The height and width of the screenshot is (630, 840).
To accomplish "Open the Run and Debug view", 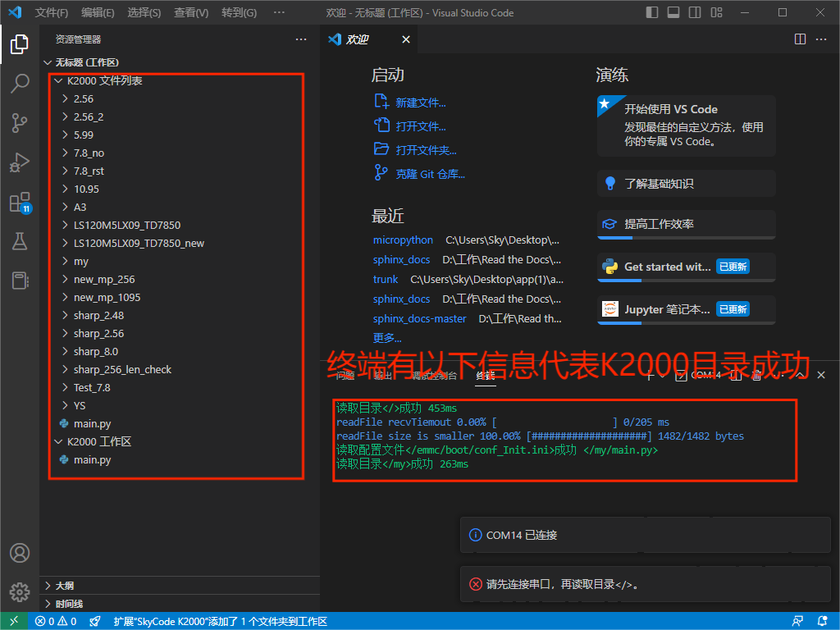I will click(20, 162).
